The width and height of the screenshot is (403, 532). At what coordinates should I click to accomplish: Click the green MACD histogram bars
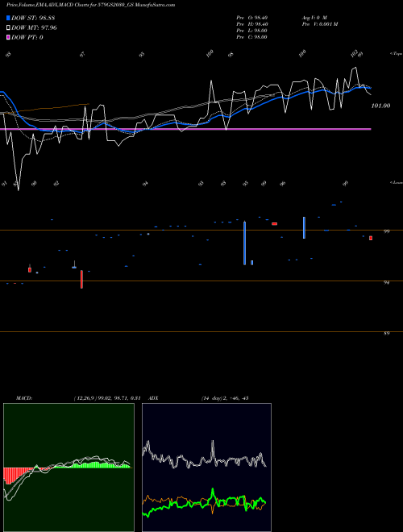pos(93,464)
